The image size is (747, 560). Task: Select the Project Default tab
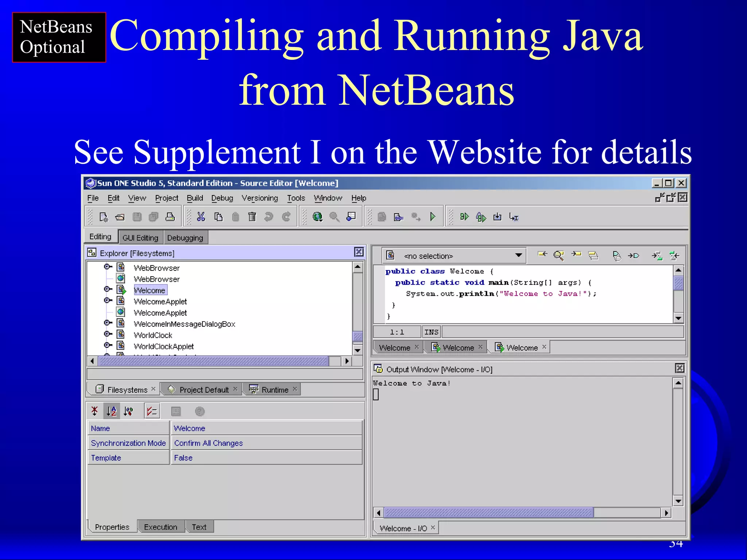[x=201, y=390]
